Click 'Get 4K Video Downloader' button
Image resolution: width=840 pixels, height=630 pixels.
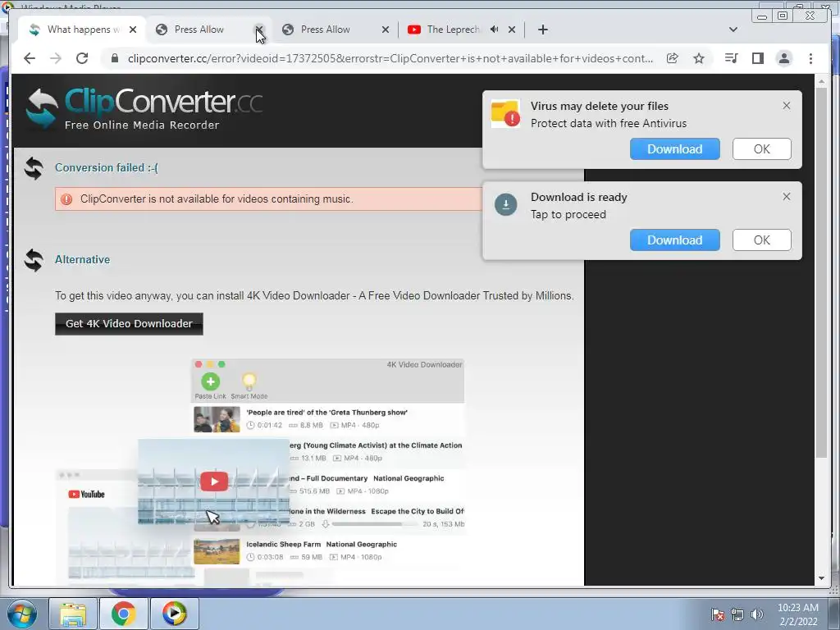pyautogui.click(x=129, y=323)
